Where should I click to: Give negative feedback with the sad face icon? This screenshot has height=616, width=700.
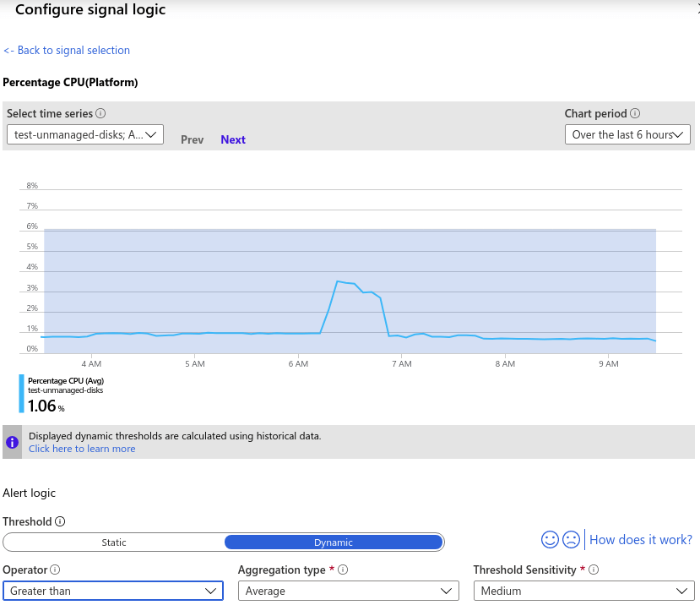click(x=572, y=539)
